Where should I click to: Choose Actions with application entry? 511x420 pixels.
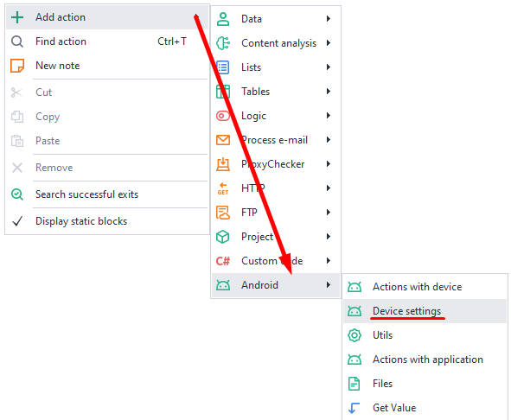click(425, 360)
